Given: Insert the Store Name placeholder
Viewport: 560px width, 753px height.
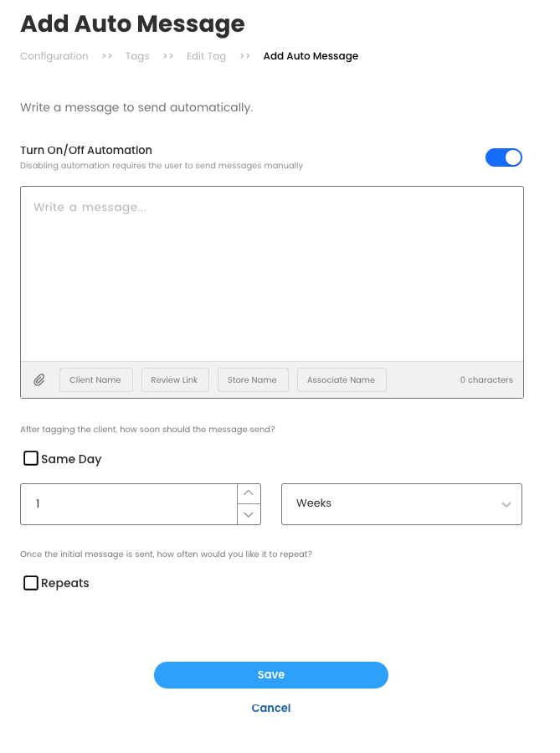Looking at the screenshot, I should coord(252,380).
